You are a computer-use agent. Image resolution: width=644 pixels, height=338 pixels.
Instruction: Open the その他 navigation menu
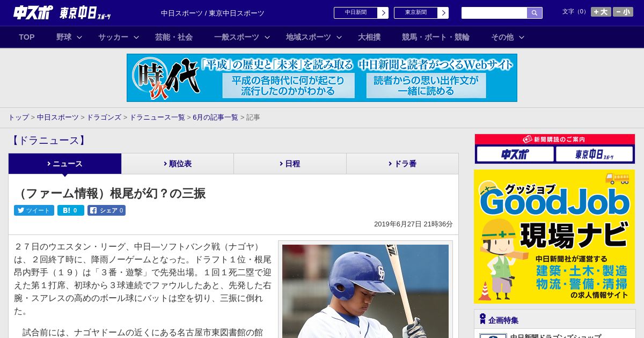point(502,37)
